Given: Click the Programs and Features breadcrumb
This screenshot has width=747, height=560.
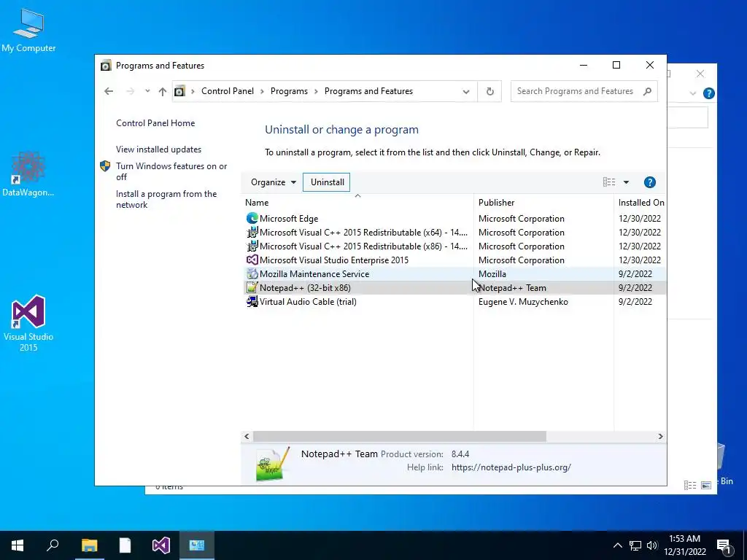Looking at the screenshot, I should 368,91.
